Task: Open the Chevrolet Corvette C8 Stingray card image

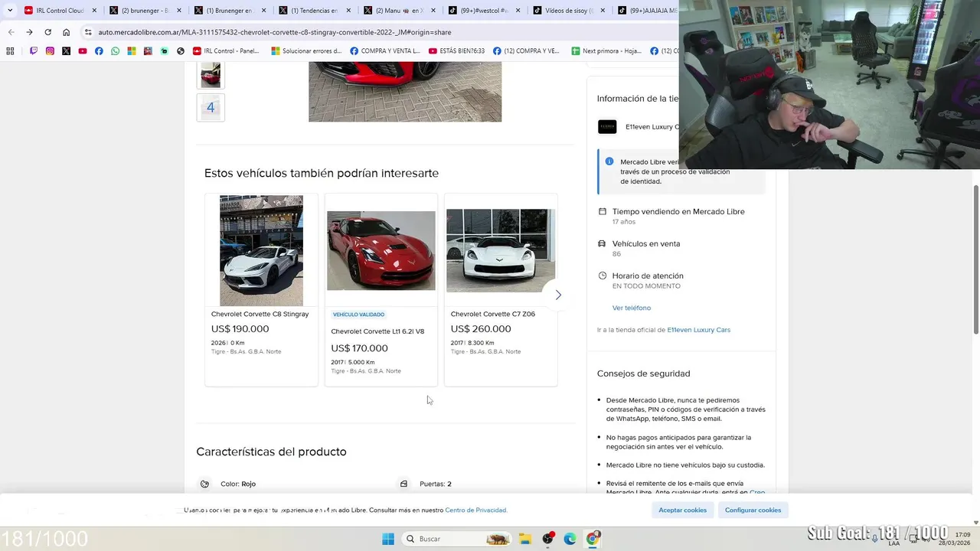Action: (261, 250)
